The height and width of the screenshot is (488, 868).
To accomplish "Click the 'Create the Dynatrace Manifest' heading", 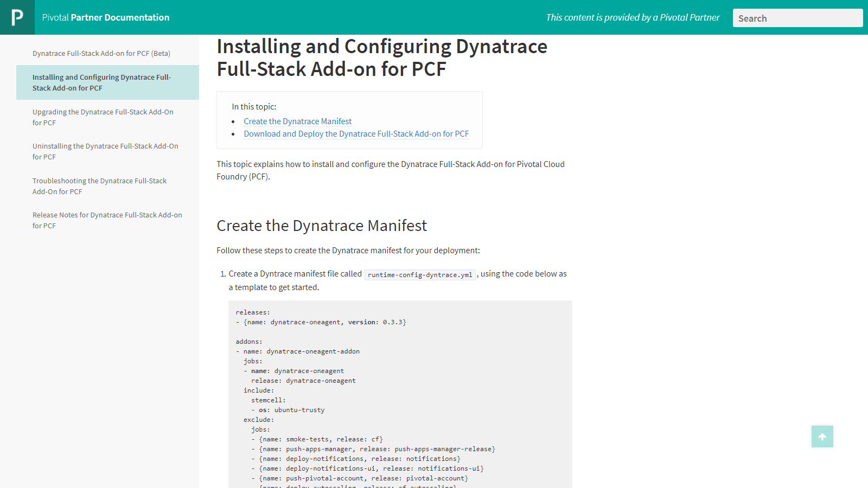I will click(x=322, y=226).
